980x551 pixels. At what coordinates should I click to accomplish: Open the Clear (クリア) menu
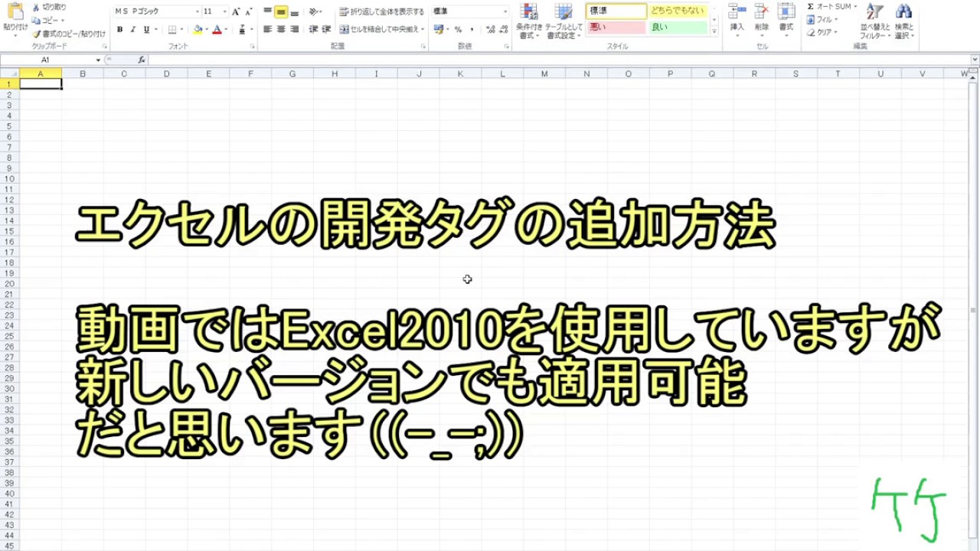click(822, 33)
